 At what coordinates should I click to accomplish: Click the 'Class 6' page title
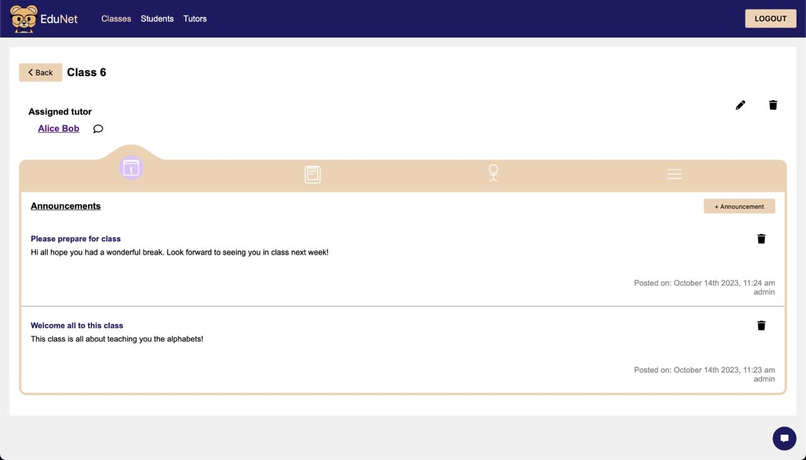click(x=86, y=72)
